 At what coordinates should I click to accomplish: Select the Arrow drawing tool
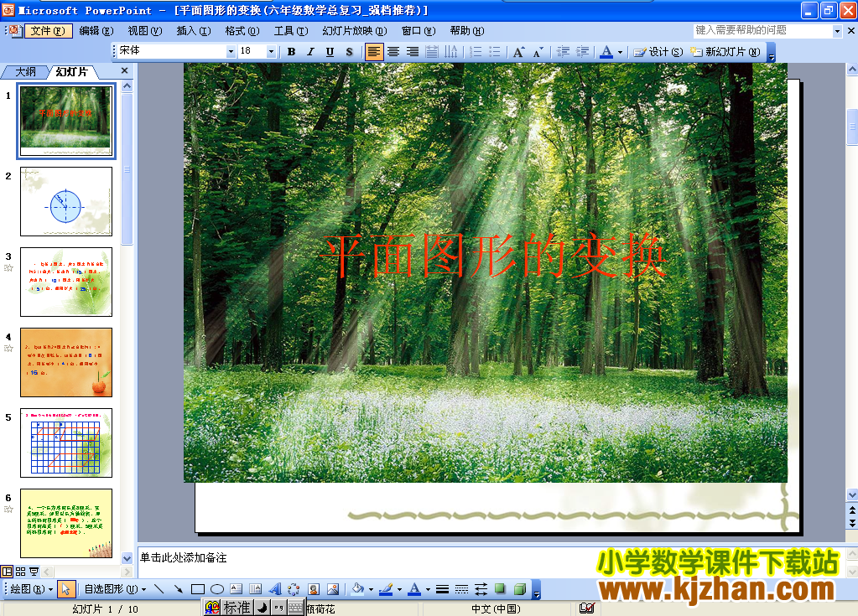point(178,589)
